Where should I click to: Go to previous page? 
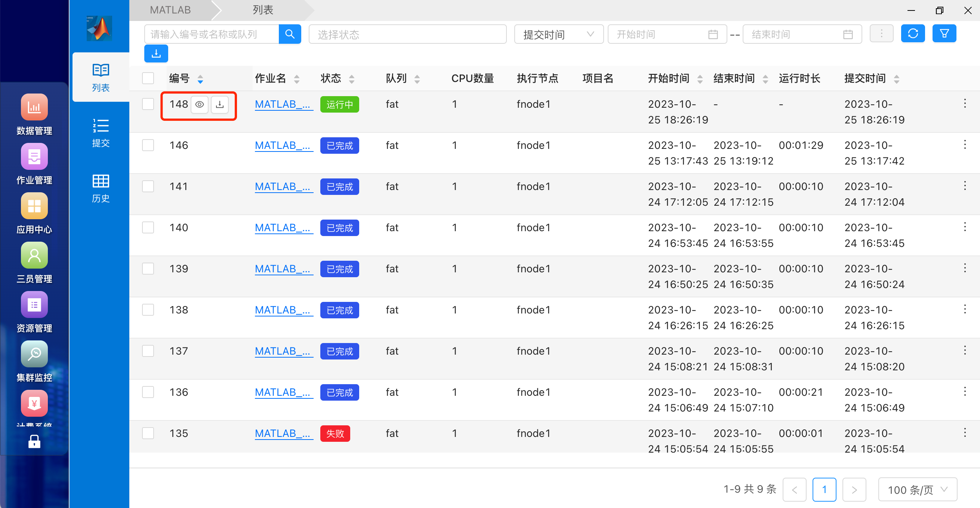tap(794, 489)
